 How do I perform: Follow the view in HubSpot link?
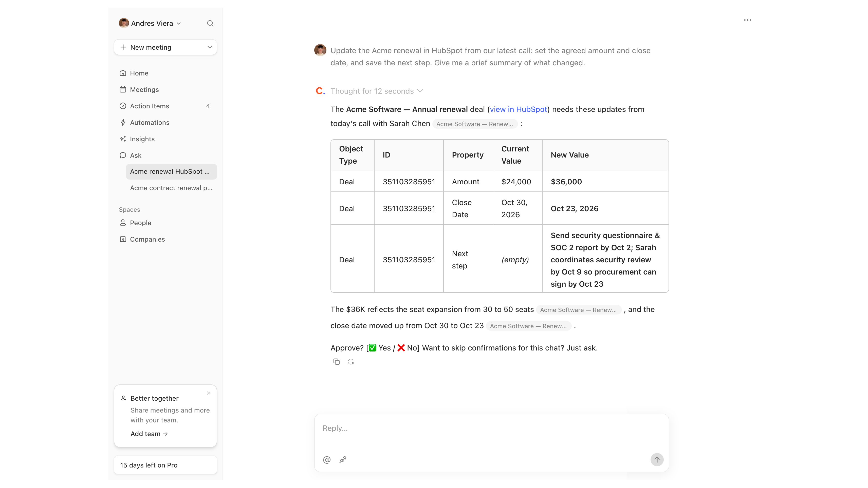(x=518, y=109)
